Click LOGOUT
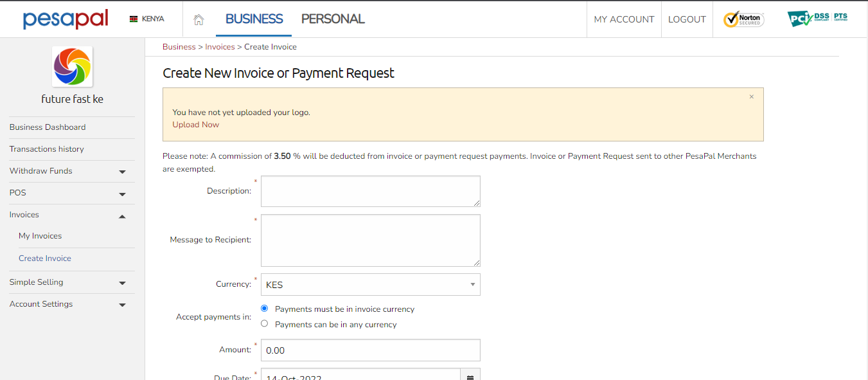This screenshot has width=868, height=380. pyautogui.click(x=687, y=19)
